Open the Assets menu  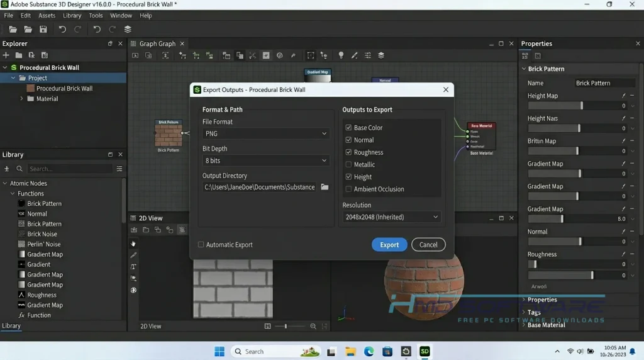[47, 16]
